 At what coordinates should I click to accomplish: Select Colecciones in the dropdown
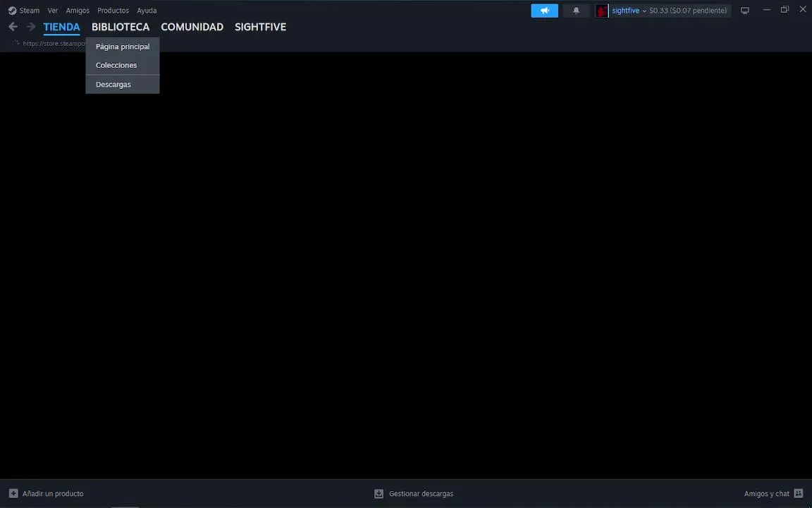point(123,66)
